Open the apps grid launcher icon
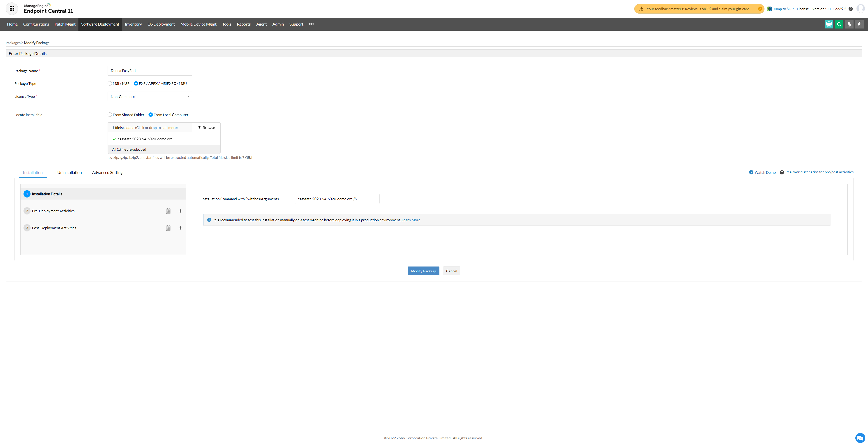The width and height of the screenshot is (868, 445). click(x=12, y=8)
